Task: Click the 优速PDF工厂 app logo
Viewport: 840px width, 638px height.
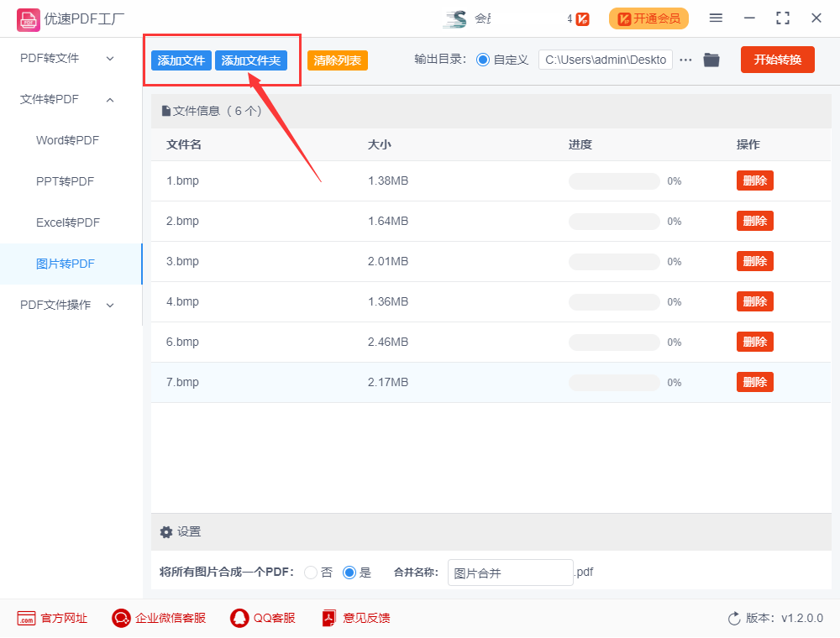Action: tap(29, 18)
